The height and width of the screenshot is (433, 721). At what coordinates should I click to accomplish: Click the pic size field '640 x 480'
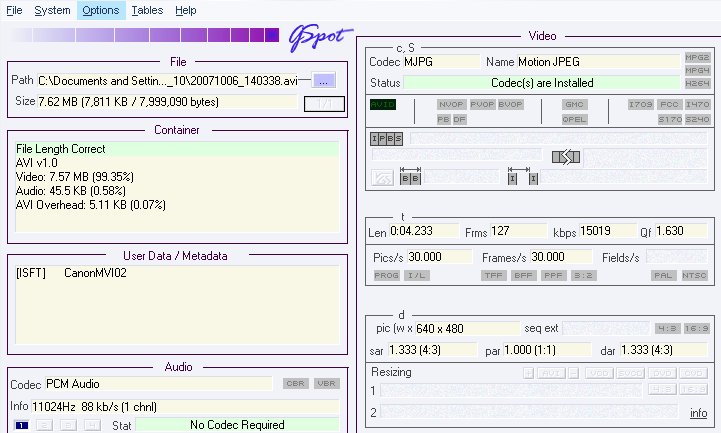467,328
